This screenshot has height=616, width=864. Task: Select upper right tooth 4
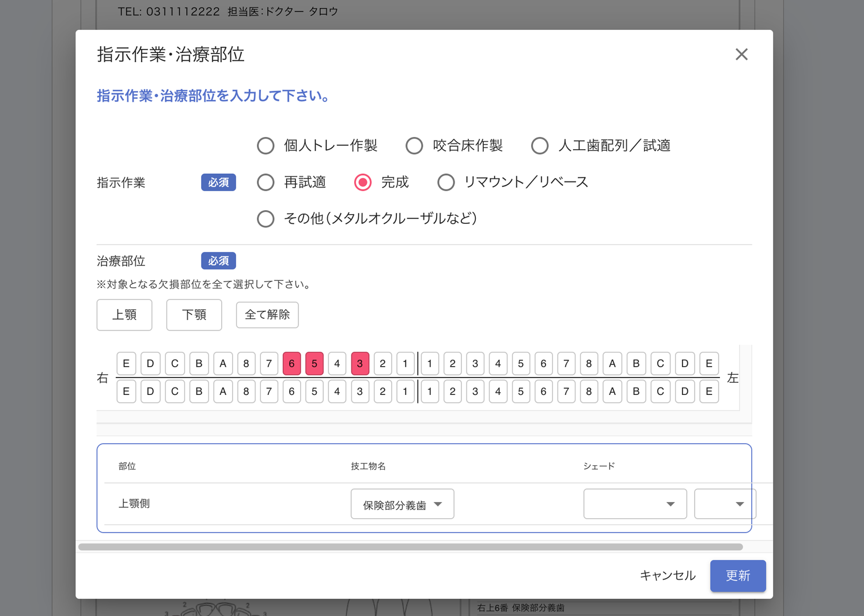[337, 364]
